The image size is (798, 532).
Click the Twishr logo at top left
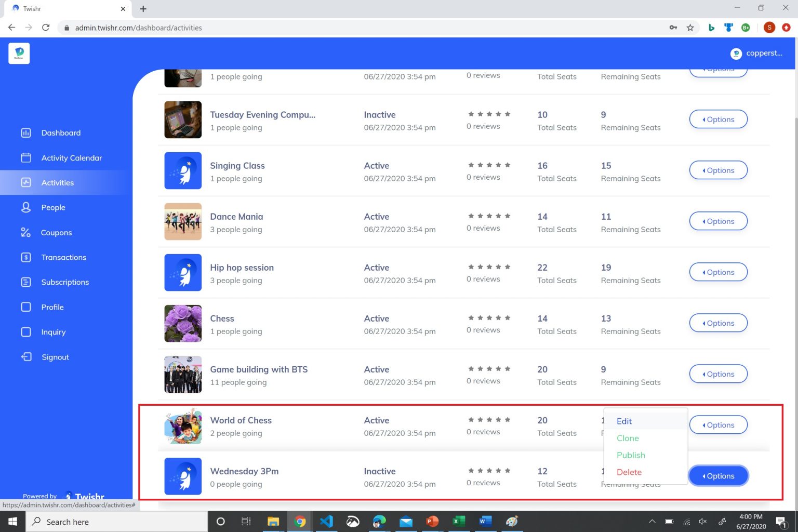[19, 54]
